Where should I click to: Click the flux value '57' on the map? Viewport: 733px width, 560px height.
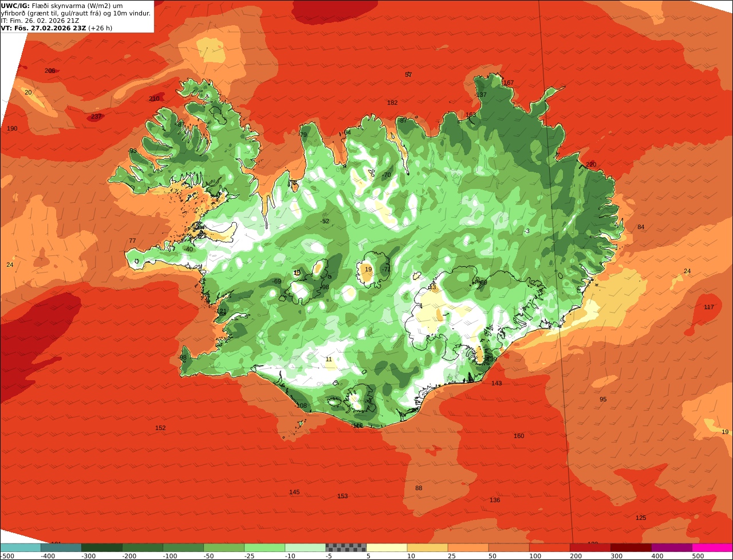pos(408,74)
